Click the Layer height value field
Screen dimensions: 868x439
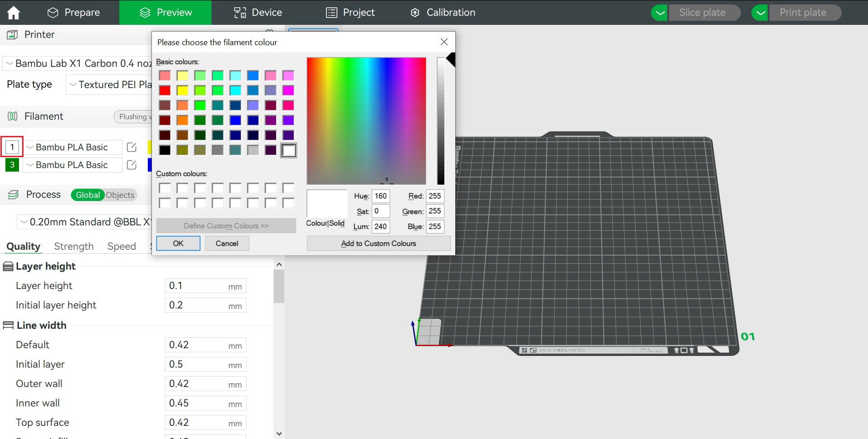tap(206, 286)
